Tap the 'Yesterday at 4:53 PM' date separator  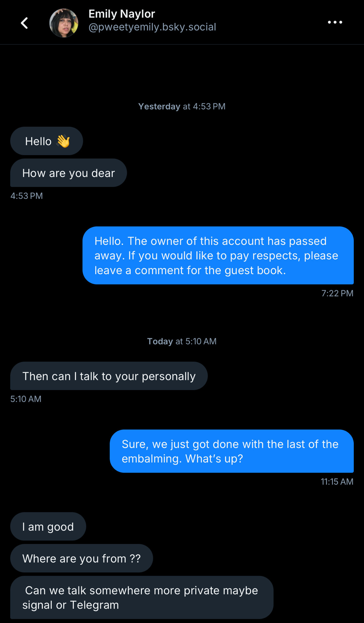tap(182, 107)
